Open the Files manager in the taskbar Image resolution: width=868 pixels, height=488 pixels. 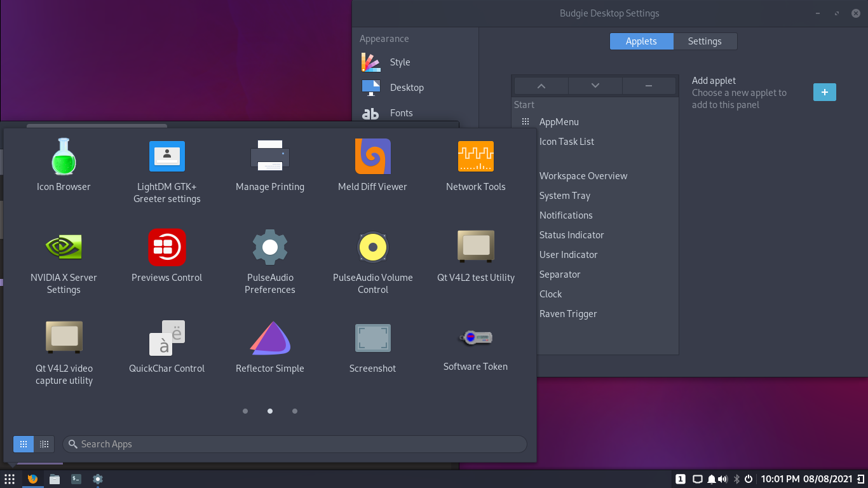pos(55,479)
